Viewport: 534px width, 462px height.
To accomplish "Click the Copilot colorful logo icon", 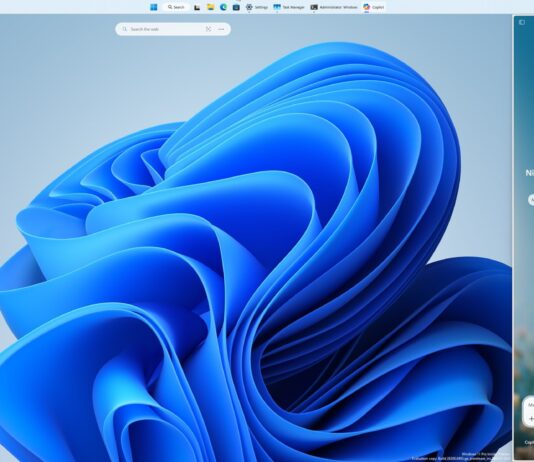I will tap(366, 7).
